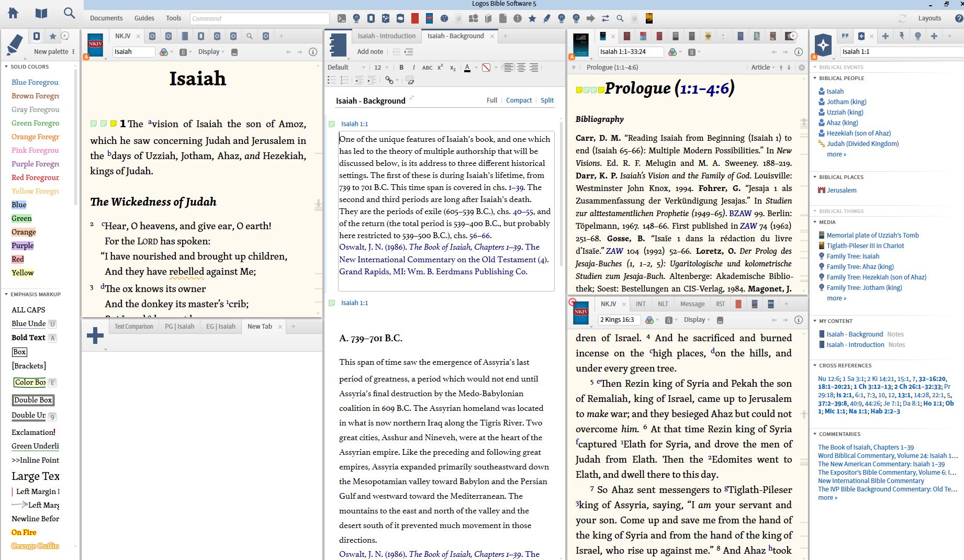Image resolution: width=964 pixels, height=560 pixels.
Task: Open the Guides menu
Action: (x=144, y=18)
